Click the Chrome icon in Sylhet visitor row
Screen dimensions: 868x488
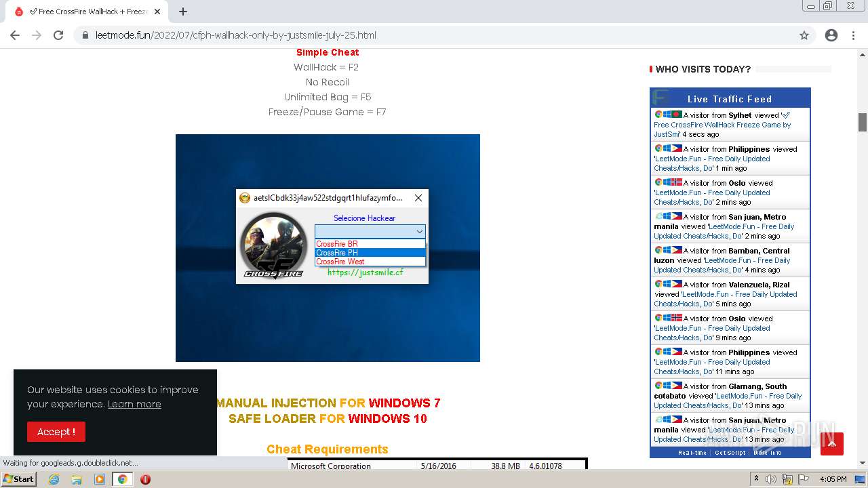pyautogui.click(x=658, y=115)
